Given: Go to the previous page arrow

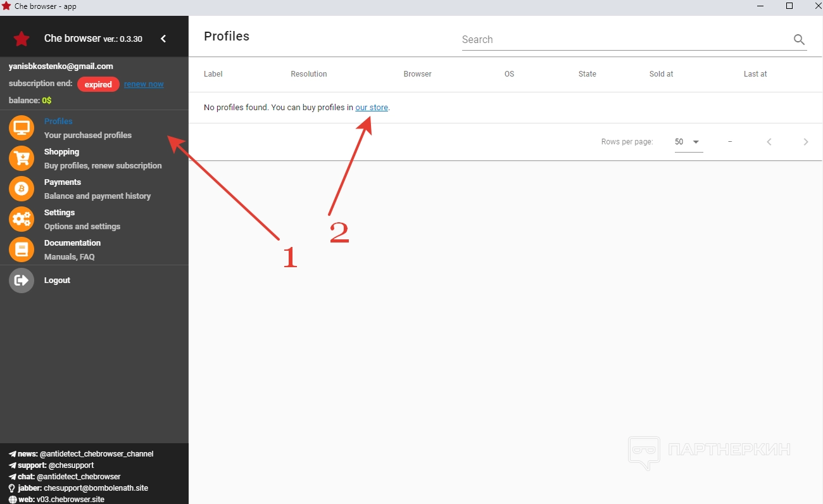Looking at the screenshot, I should [x=769, y=142].
